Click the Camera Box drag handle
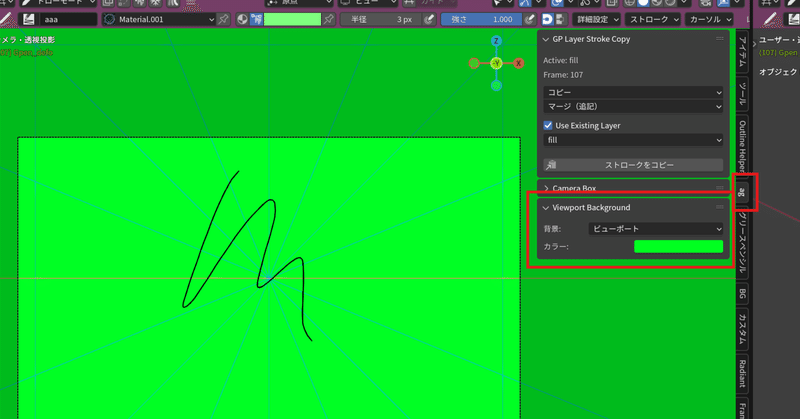 (x=719, y=188)
